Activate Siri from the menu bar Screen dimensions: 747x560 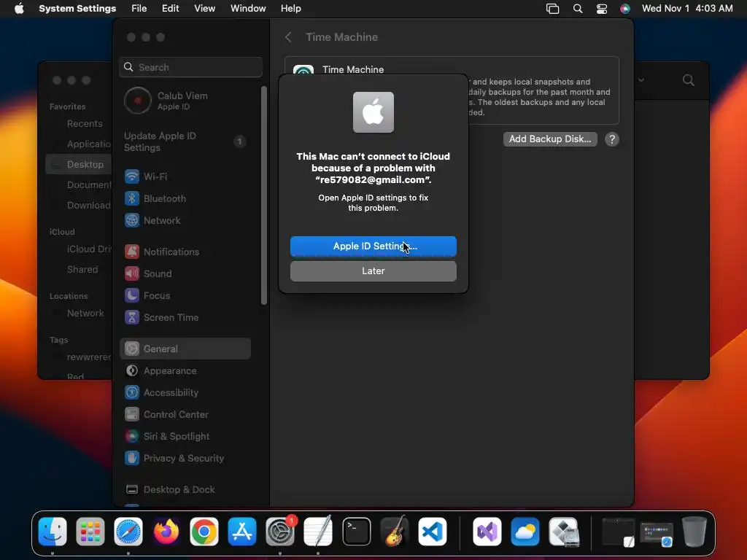click(625, 9)
